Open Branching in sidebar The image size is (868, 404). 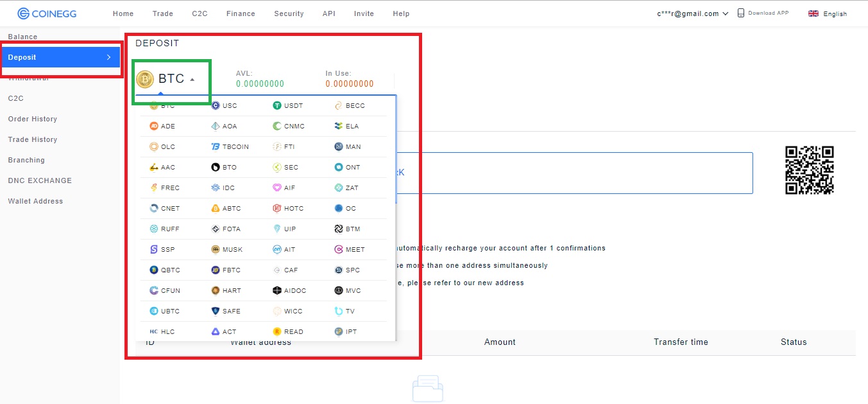click(x=26, y=160)
